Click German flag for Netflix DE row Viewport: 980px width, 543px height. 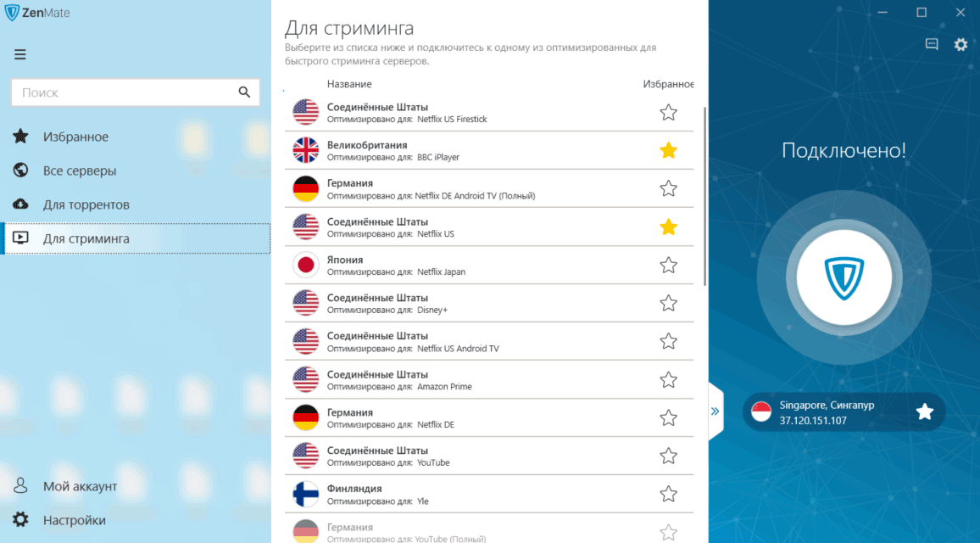[306, 418]
